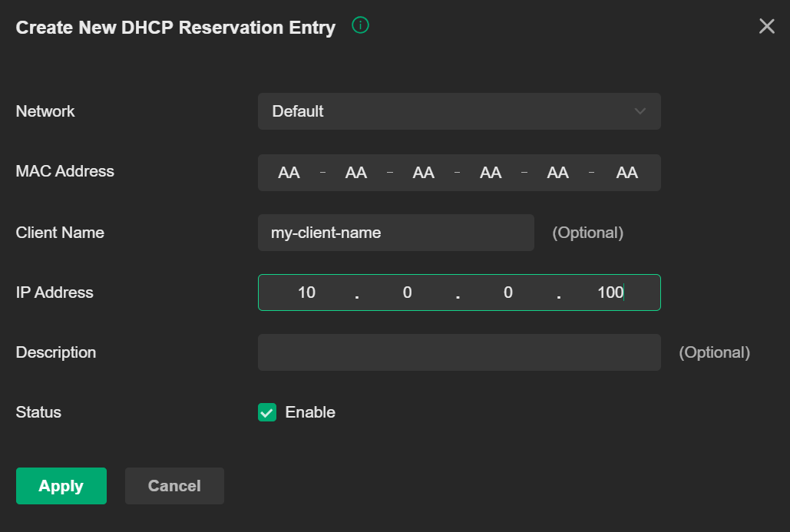Click the Enable label next to checkbox
The height and width of the screenshot is (532, 790).
tap(310, 412)
